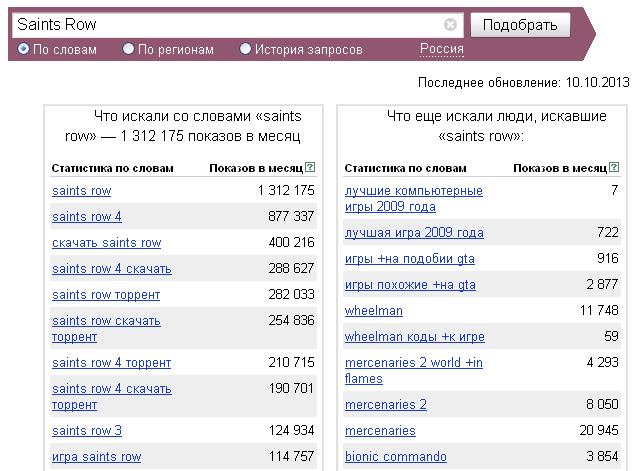Select the 282 033 impressions value

pyautogui.click(x=291, y=294)
